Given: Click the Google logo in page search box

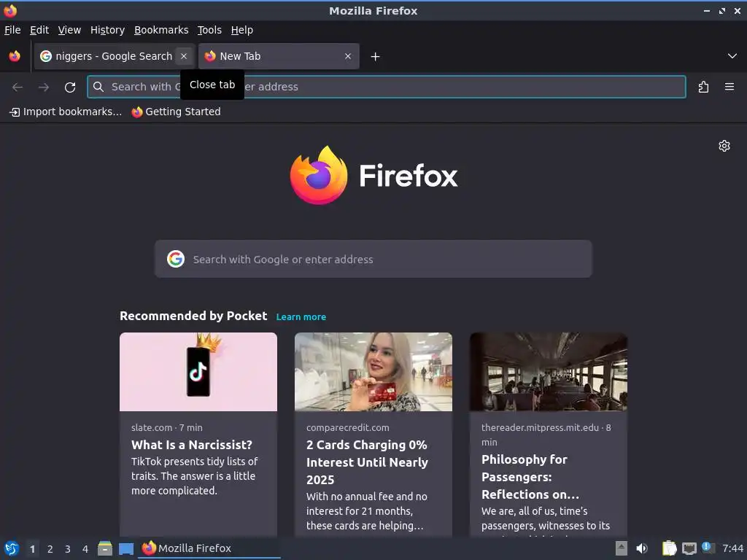Looking at the screenshot, I should 175,259.
